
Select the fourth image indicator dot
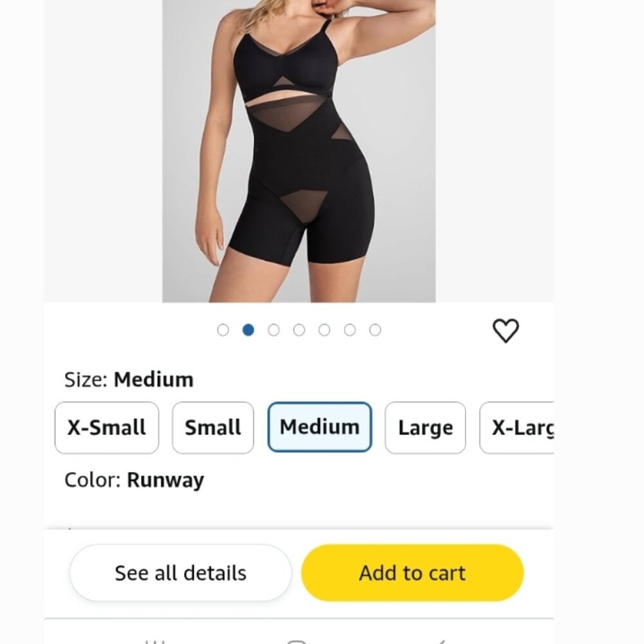pyautogui.click(x=299, y=329)
